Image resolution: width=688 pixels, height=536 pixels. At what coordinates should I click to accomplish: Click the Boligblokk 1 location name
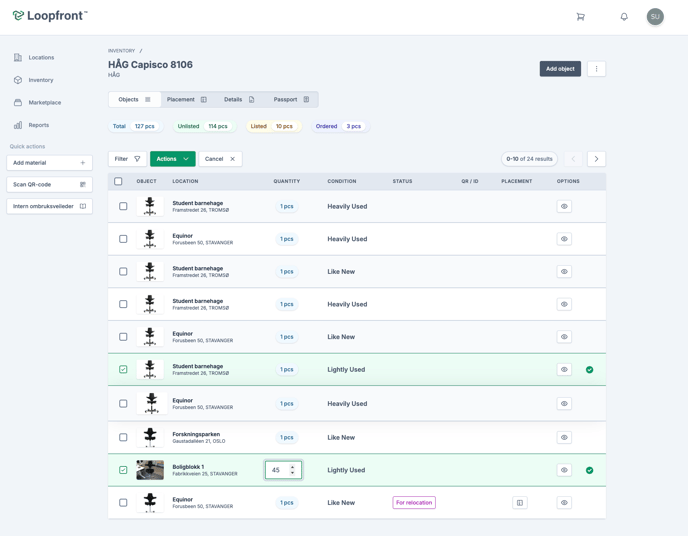(188, 467)
